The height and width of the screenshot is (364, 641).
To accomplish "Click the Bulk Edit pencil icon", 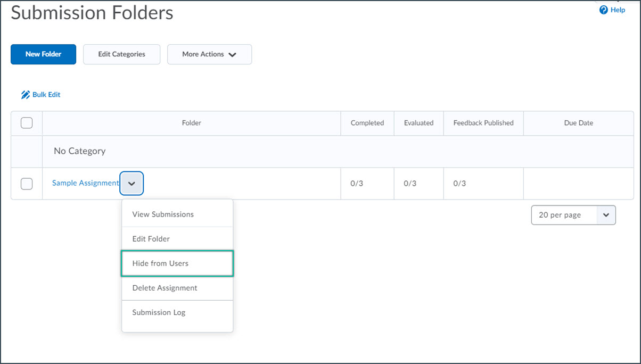I will 25,95.
